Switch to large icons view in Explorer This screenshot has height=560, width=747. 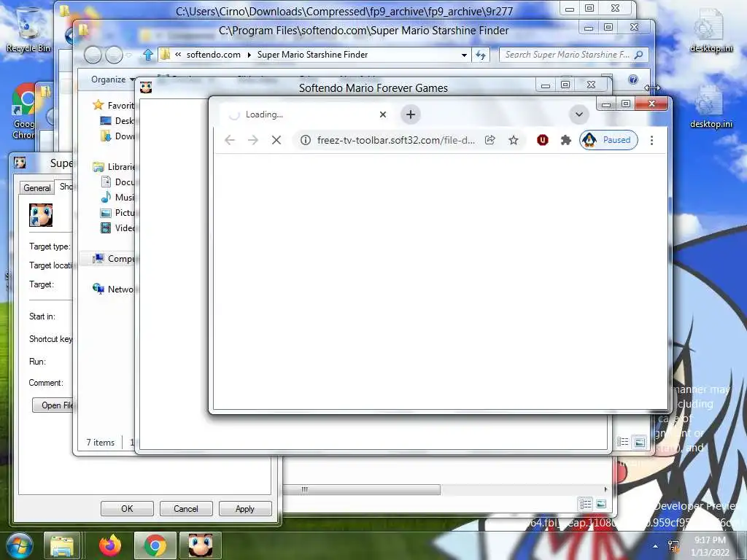click(x=639, y=442)
